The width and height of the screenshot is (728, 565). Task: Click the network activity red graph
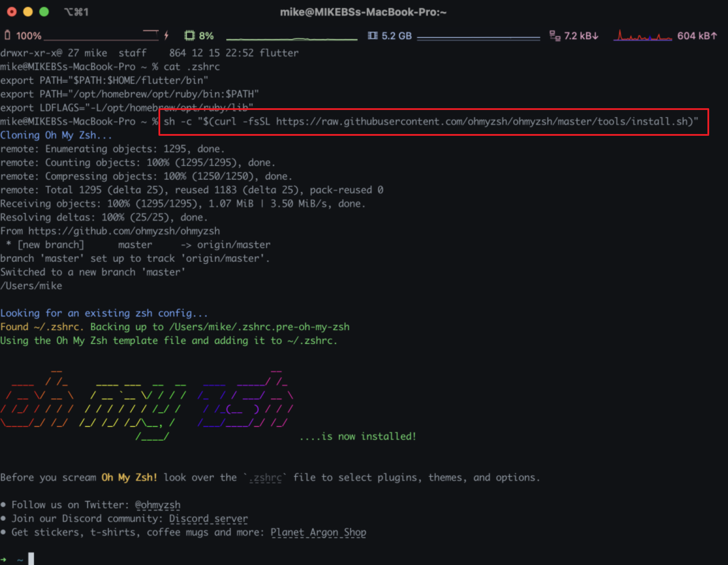(x=643, y=35)
